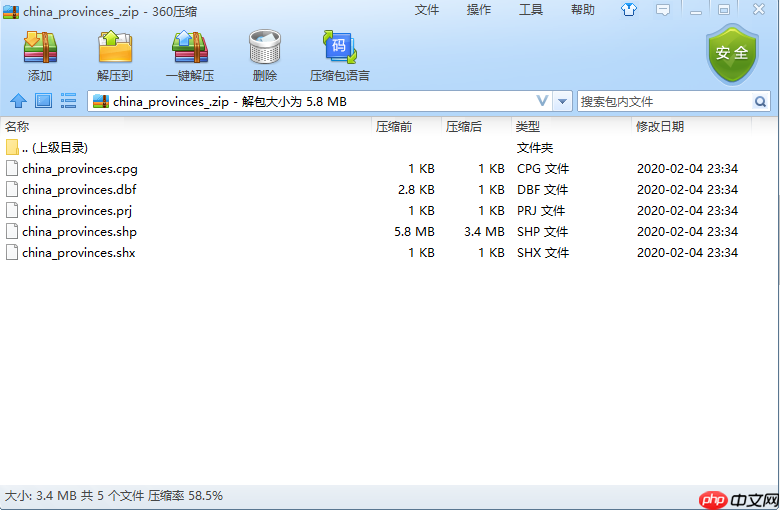This screenshot has height=510, width=780.
Task: Click the file icon of china_provinces.shx
Action: (x=12, y=252)
